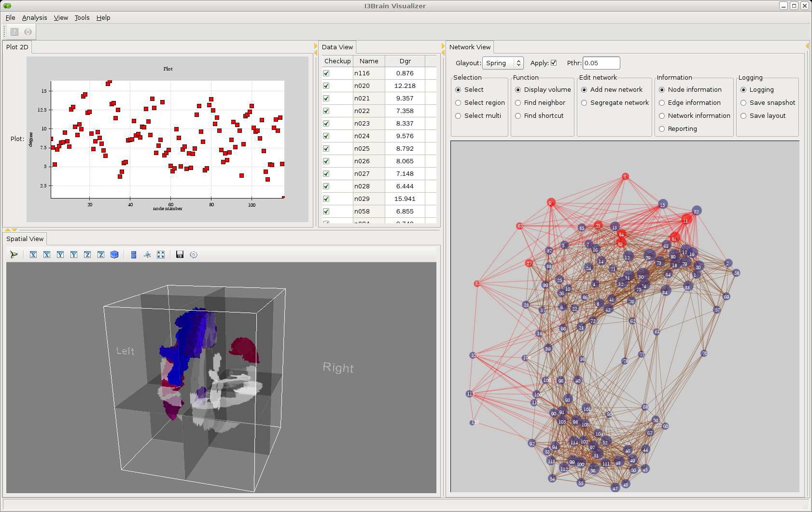Viewport: 812px width, 512px height.
Task: Click Z-axis view icon adjacent to Y icons
Action: click(87, 255)
